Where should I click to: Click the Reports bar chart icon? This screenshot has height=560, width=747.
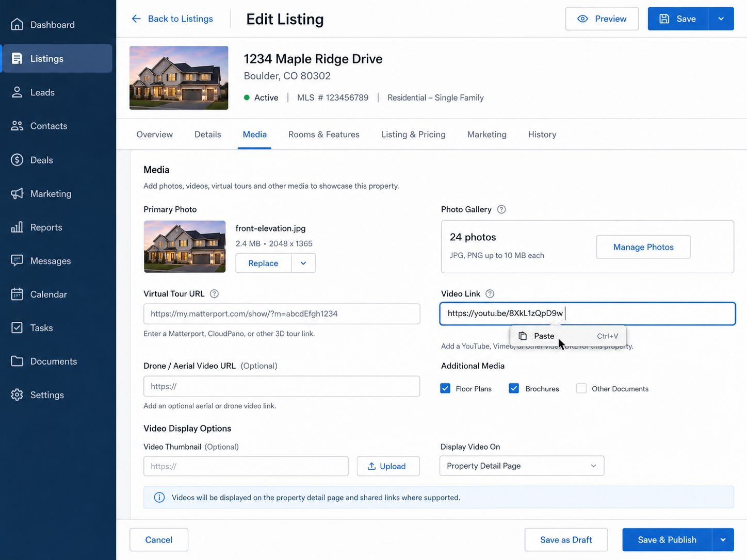point(17,227)
